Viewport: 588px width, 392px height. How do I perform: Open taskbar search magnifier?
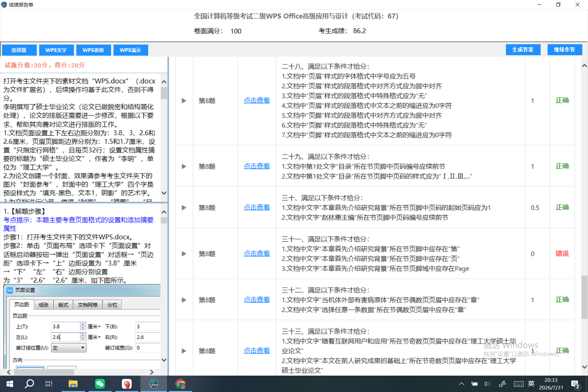pyautogui.click(x=29, y=384)
